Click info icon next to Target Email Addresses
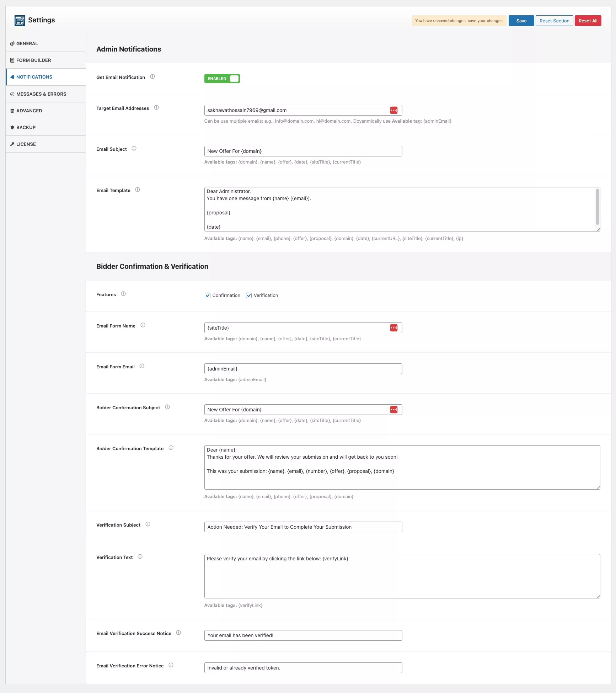The height and width of the screenshot is (693, 616). pyautogui.click(x=156, y=108)
